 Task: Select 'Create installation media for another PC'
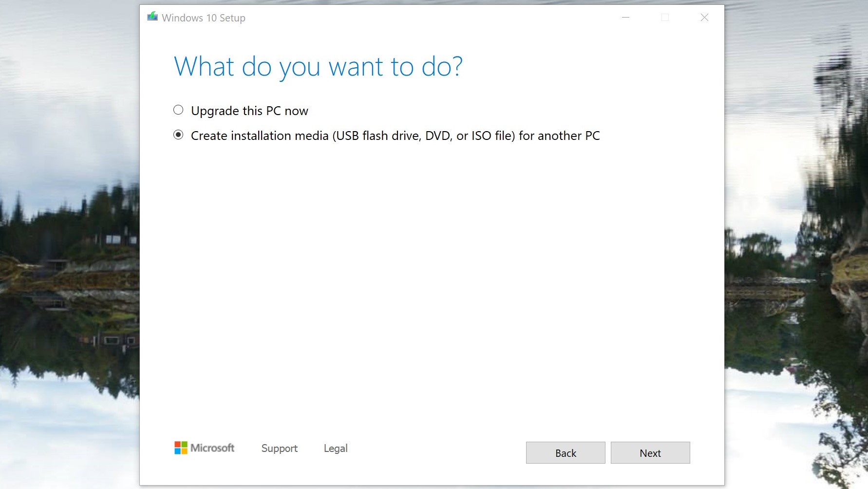click(x=178, y=135)
